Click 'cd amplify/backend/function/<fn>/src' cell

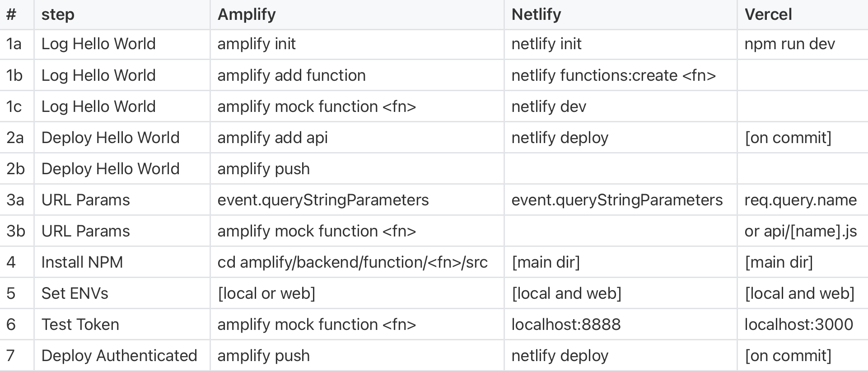352,262
